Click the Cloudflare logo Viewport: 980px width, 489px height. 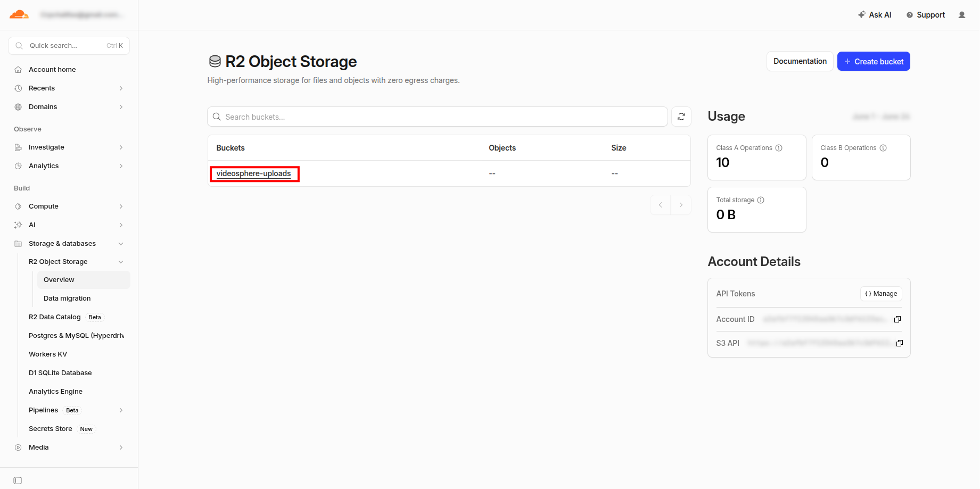click(x=19, y=14)
